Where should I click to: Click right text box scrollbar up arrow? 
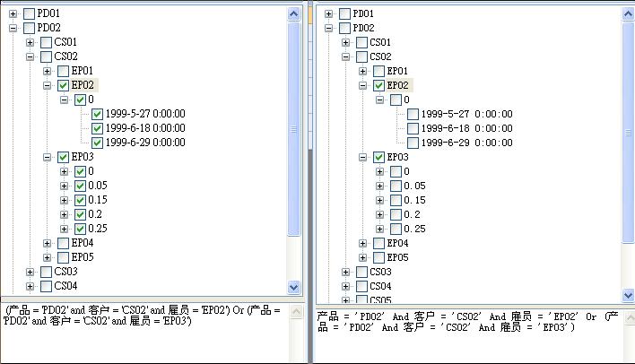[x=629, y=318]
